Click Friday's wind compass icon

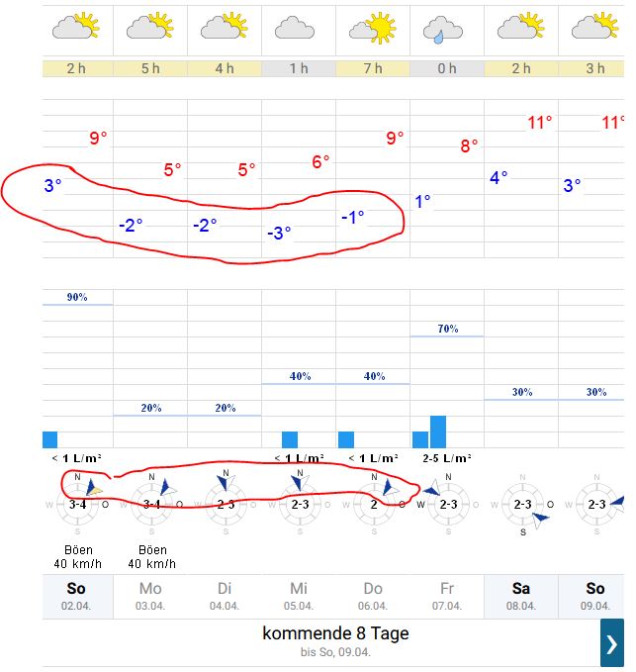coord(448,504)
